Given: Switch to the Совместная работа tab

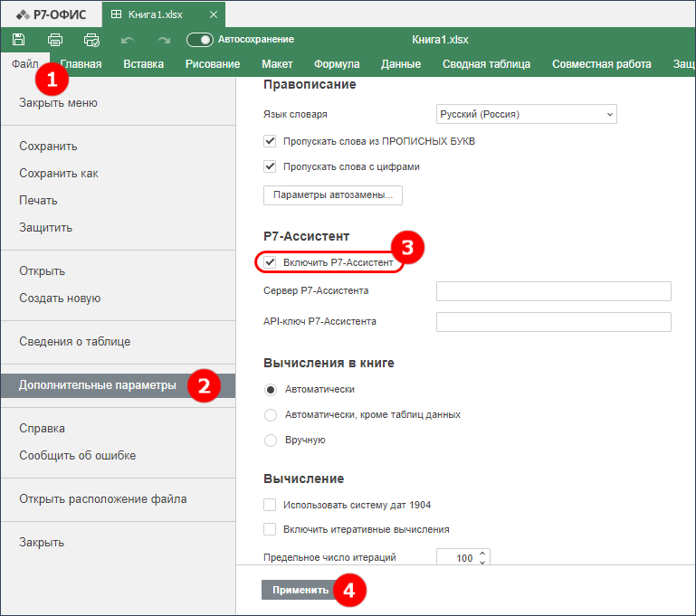Looking at the screenshot, I should click(602, 64).
